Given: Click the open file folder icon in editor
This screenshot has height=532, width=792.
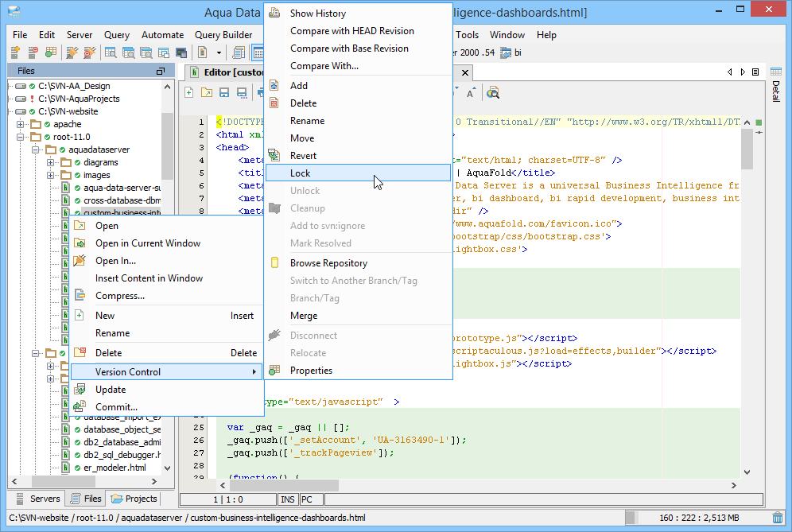Looking at the screenshot, I should pos(207,92).
